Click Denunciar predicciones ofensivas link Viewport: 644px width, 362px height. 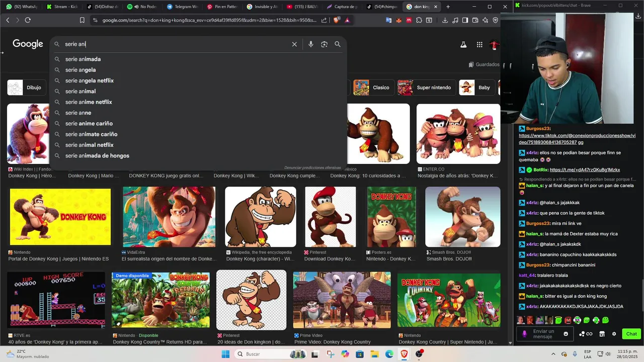pos(312,167)
